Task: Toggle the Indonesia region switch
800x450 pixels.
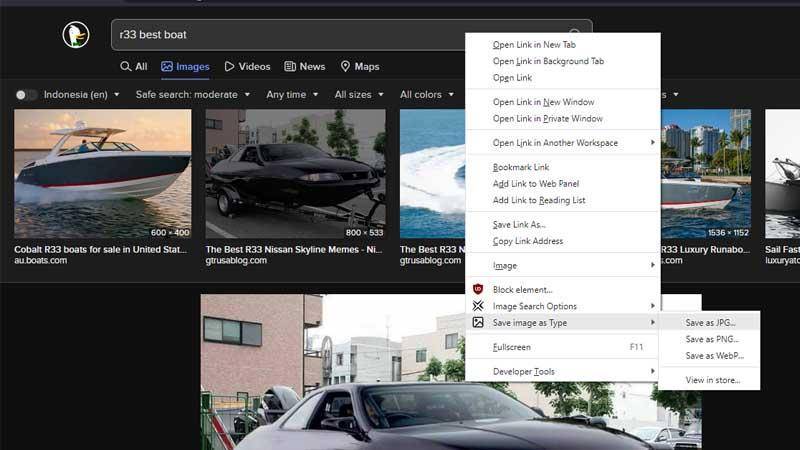Action: pyautogui.click(x=26, y=95)
